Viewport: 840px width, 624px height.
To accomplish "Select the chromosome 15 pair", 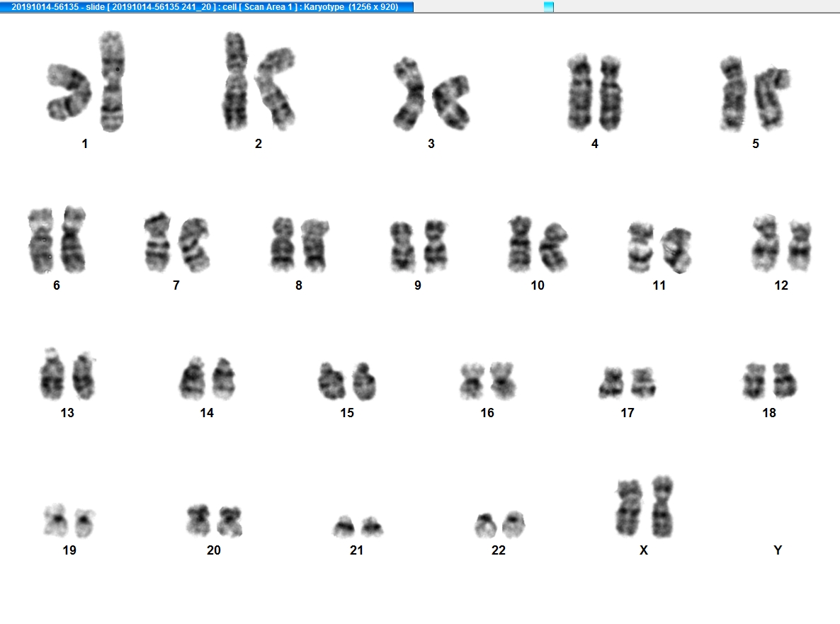I will click(347, 381).
